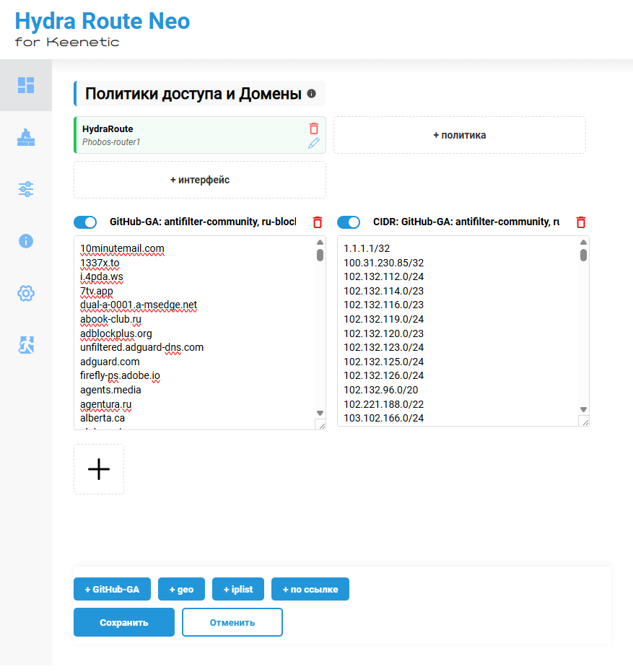Click the exit running-man icon in sidebar
Screen dimensions: 633x672
pos(26,345)
